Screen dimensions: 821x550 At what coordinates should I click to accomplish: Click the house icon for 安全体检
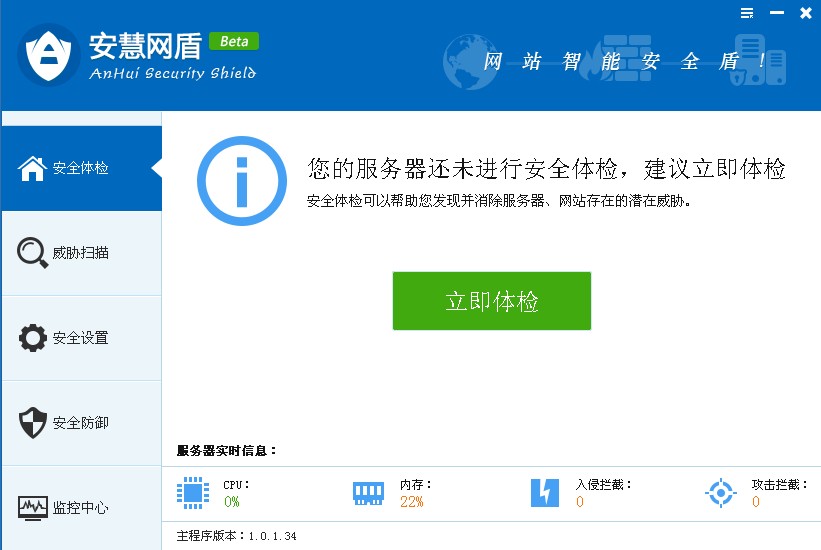click(x=32, y=168)
